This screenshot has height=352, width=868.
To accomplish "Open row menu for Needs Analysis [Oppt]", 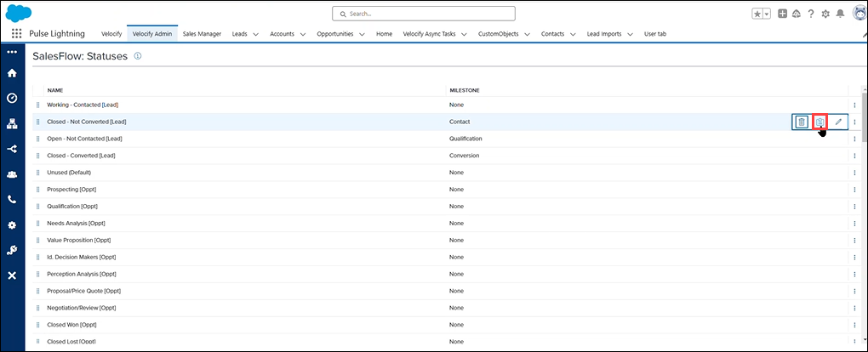I will [854, 224].
